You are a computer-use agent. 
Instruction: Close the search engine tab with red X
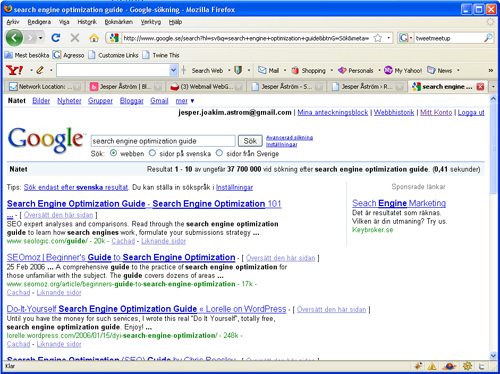(480, 87)
